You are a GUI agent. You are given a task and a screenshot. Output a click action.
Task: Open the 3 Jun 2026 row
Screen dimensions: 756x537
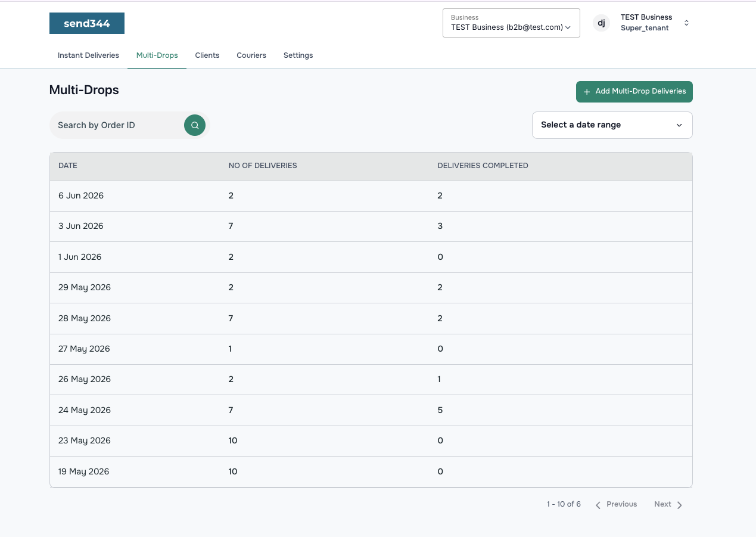(371, 226)
